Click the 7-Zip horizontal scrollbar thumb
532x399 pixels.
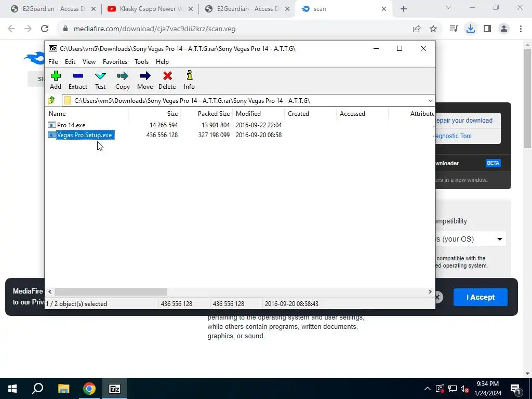click(111, 292)
